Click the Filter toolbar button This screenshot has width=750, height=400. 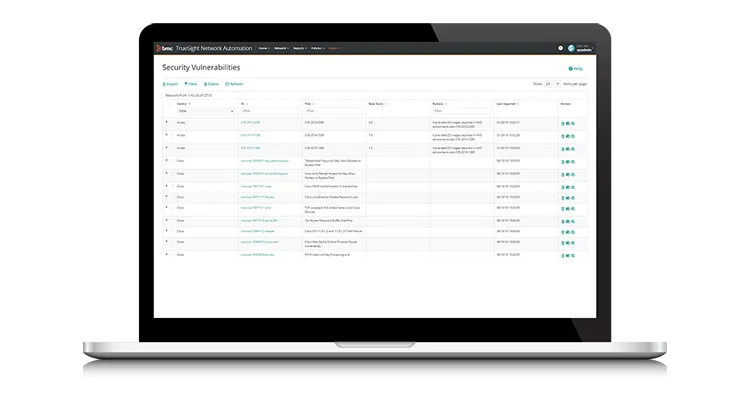pos(191,84)
